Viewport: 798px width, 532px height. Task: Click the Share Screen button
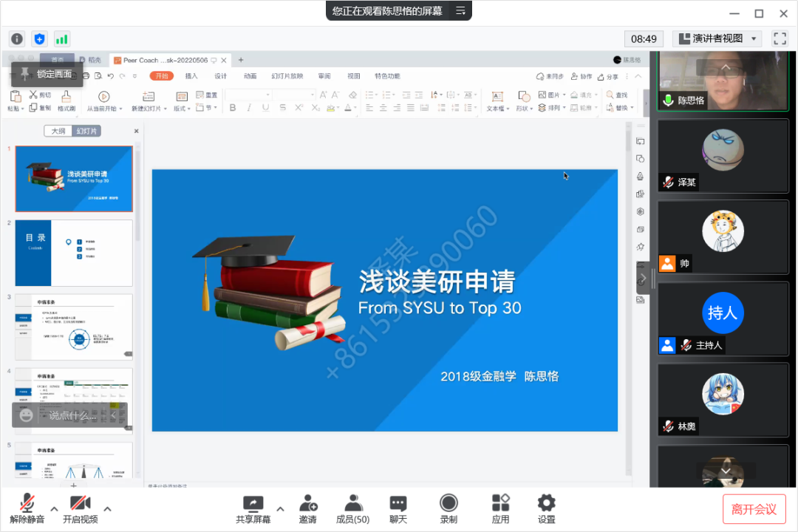[x=253, y=508]
